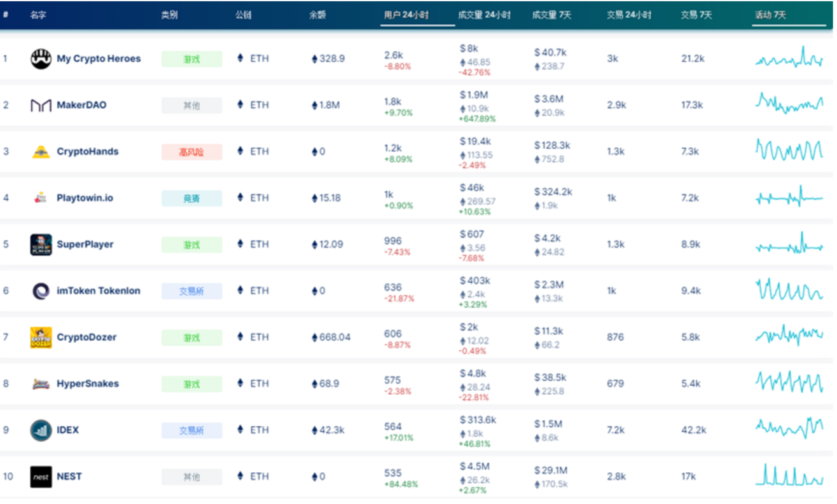Open the Playtowin.io dapp link

(x=85, y=198)
